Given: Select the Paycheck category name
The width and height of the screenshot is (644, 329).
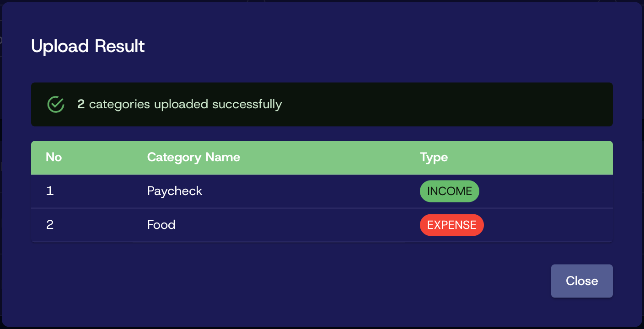Looking at the screenshot, I should click(x=175, y=191).
